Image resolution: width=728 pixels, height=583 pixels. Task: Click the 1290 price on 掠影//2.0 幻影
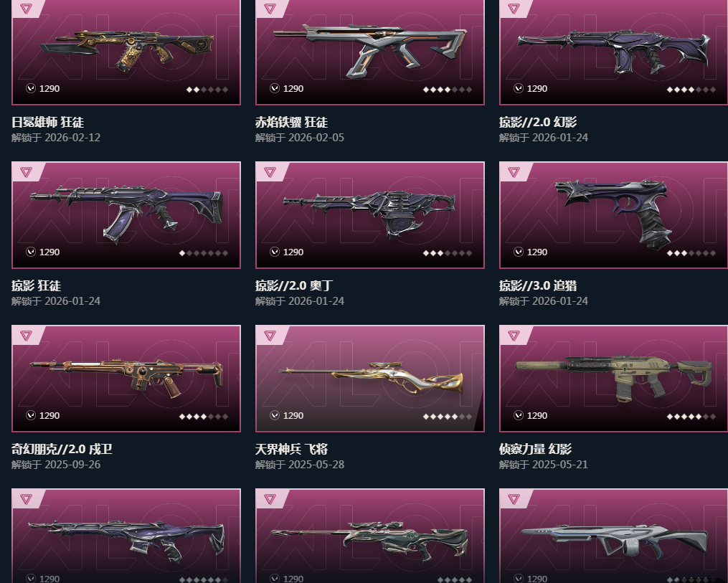(537, 89)
